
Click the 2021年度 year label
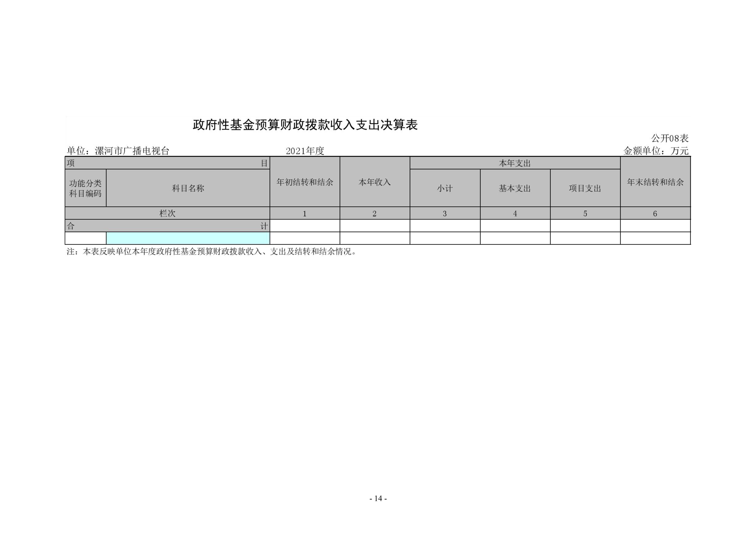305,151
